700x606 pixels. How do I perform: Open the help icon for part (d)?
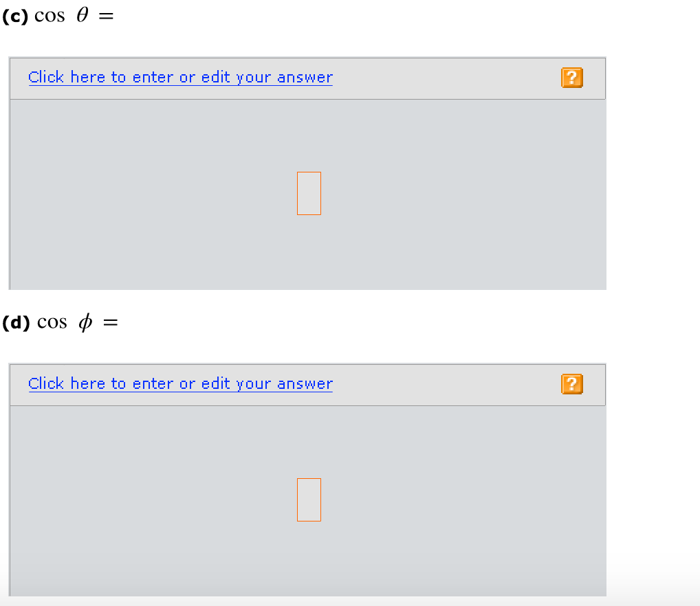point(572,384)
